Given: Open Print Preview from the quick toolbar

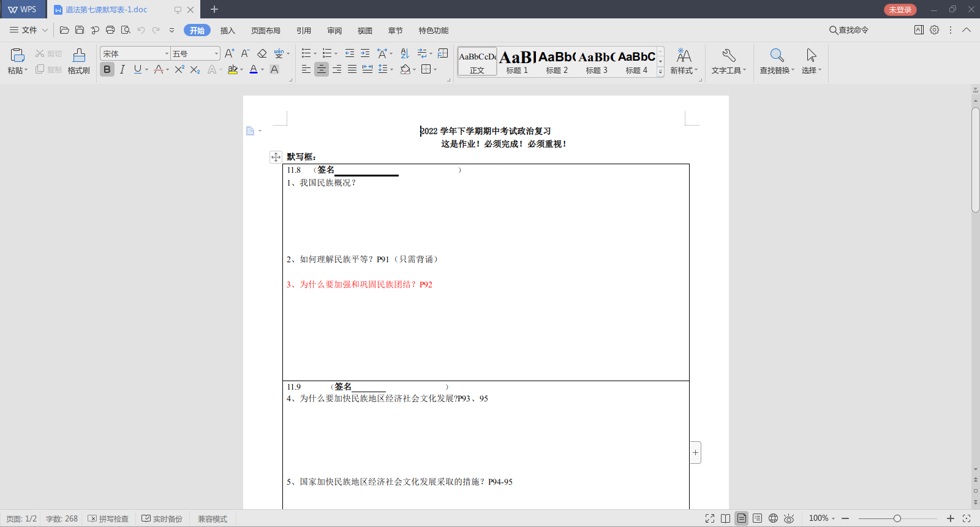Looking at the screenshot, I should [126, 30].
